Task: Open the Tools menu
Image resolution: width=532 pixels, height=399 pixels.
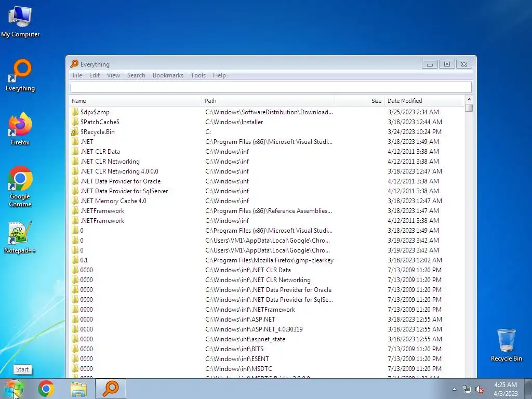Action: tap(198, 75)
